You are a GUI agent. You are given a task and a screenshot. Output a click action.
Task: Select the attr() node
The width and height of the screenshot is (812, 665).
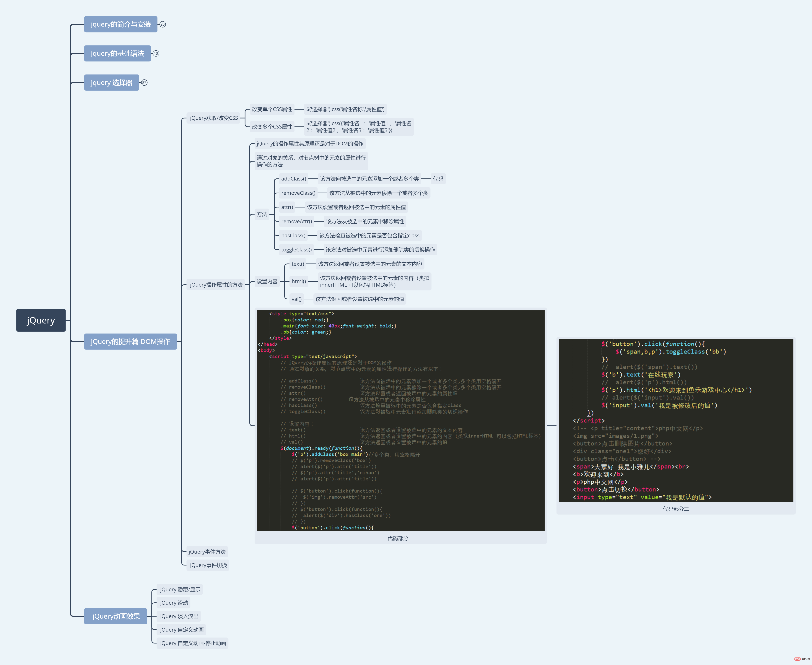(287, 207)
